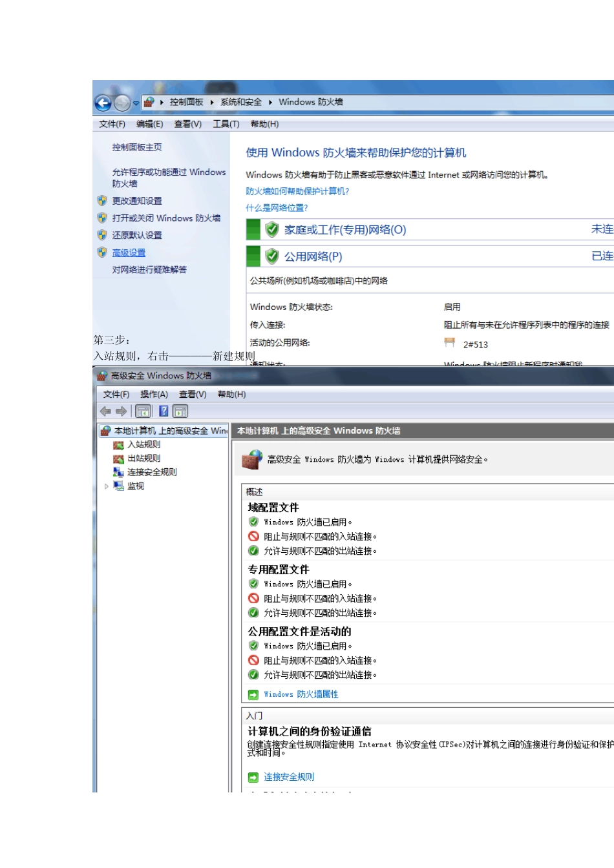Image resolution: width=614 pixels, height=868 pixels.
Task: Click shield icon beside 高级设置
Action: [x=102, y=253]
